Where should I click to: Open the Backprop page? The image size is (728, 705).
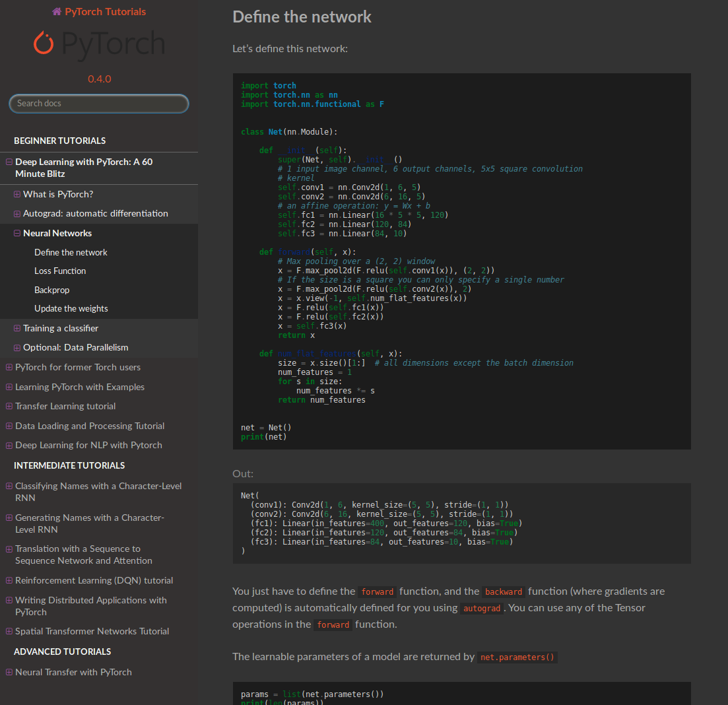51,289
